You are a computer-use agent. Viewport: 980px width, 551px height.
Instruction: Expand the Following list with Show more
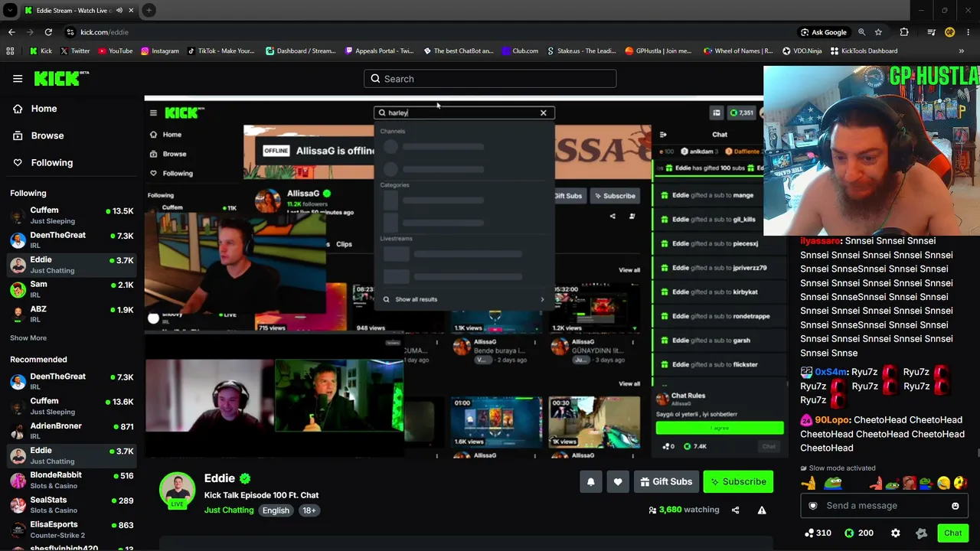pos(28,337)
